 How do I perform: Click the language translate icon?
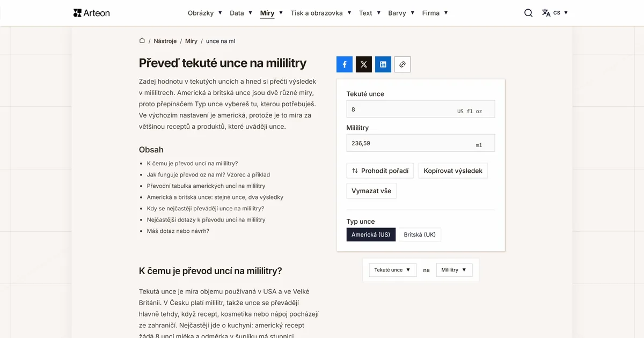(x=546, y=13)
